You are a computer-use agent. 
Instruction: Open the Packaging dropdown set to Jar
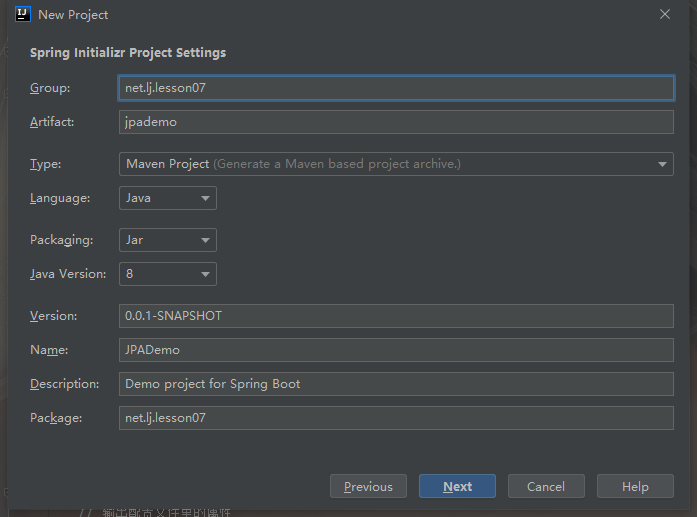(x=168, y=240)
